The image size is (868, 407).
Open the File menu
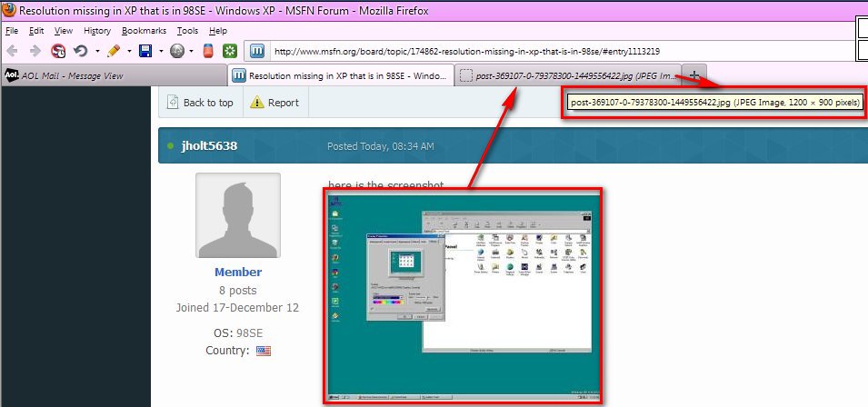(12, 31)
